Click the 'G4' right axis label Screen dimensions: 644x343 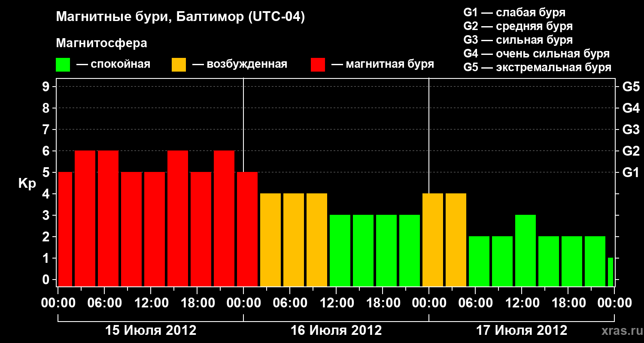(631, 108)
